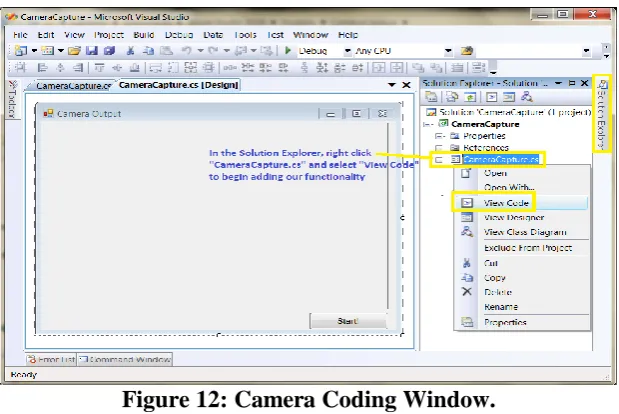
Task: Select View Code in the context menu
Action: [521, 203]
